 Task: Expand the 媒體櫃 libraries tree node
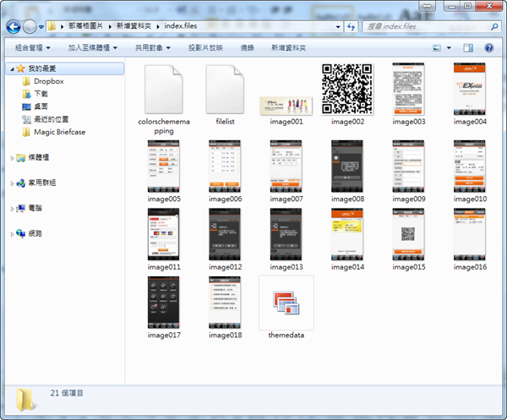[x=9, y=157]
